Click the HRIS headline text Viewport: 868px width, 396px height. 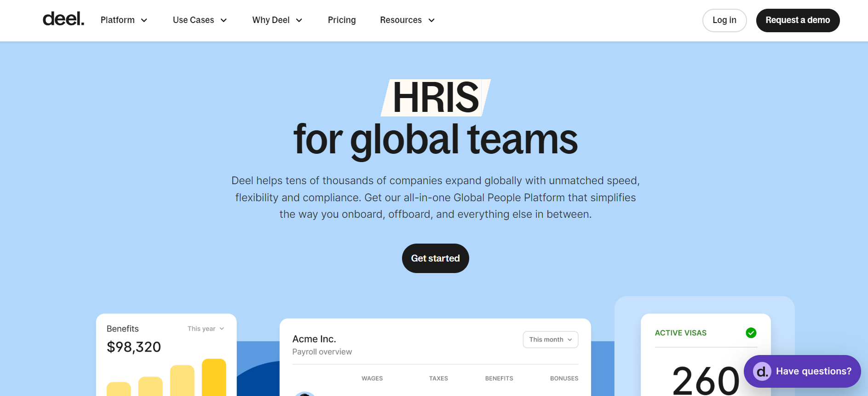[x=436, y=97]
